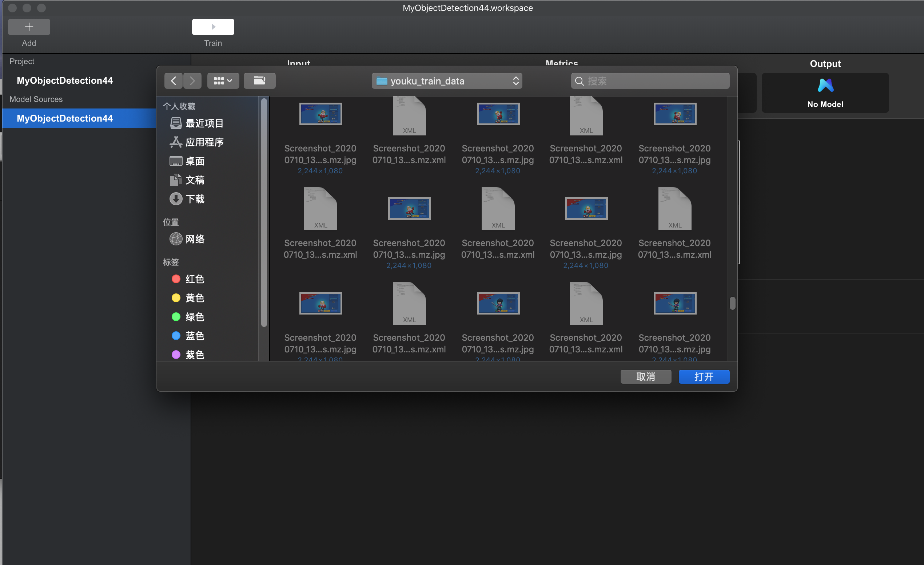Viewport: 924px width, 565px height.
Task: Click the 打开 open button
Action: click(x=704, y=376)
